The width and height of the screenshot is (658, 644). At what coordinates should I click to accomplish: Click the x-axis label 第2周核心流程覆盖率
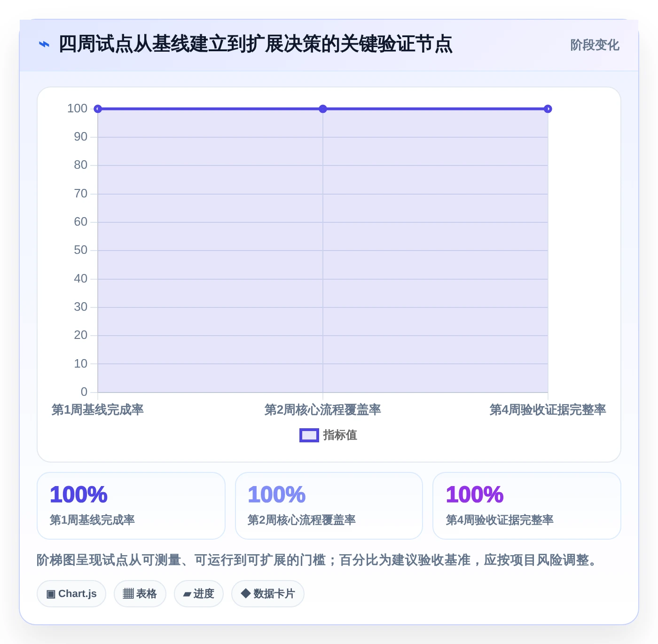(323, 410)
